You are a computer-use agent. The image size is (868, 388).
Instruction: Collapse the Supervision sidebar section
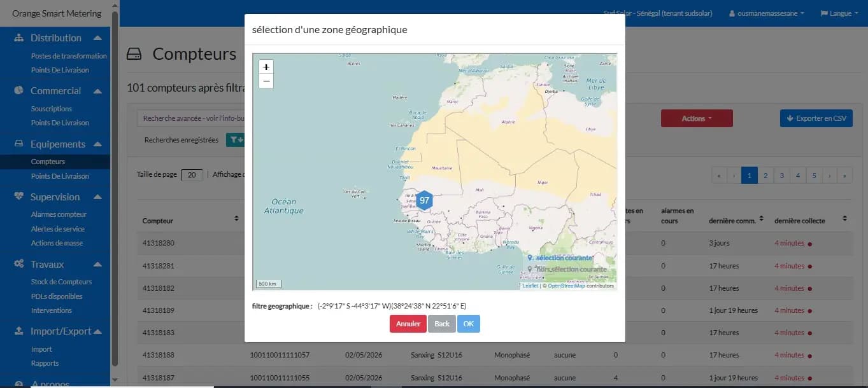(97, 197)
